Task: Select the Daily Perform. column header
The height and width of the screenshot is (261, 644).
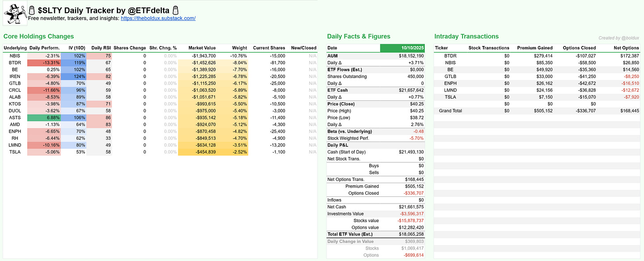Action: point(44,48)
